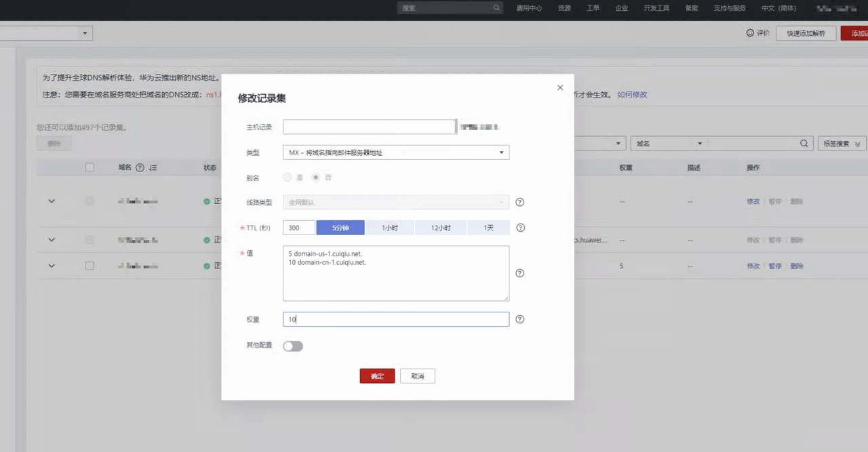Click the 权重 column header
Screen dimensions: 868x452
coord(626,167)
